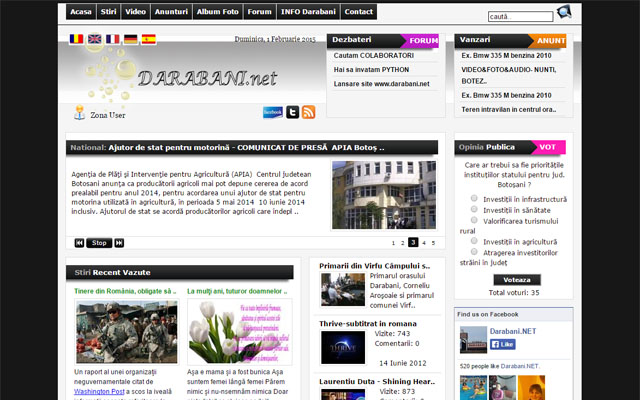Switch language via Romanian flag
Image resolution: width=640 pixels, height=400 pixels.
pos(76,39)
